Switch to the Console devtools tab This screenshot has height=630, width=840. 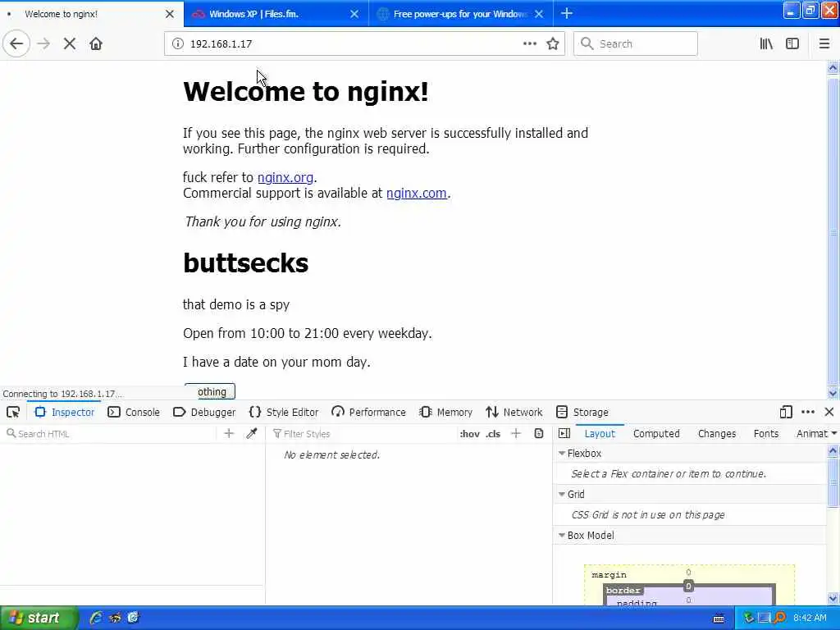pos(134,412)
